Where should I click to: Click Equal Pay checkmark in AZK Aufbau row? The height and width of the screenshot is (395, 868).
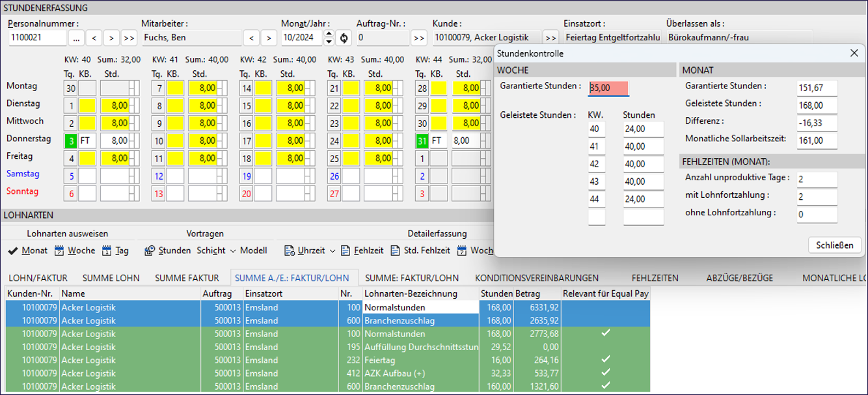(606, 374)
